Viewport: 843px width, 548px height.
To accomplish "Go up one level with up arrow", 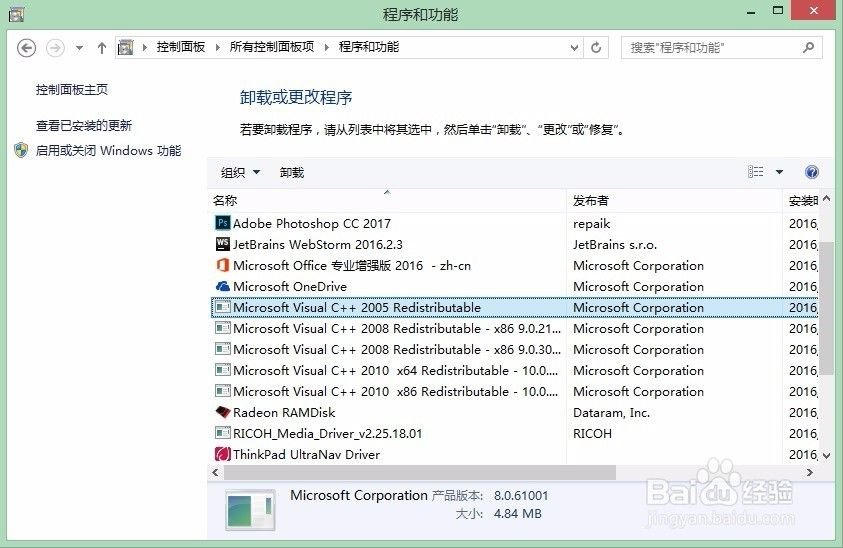I will click(x=102, y=48).
